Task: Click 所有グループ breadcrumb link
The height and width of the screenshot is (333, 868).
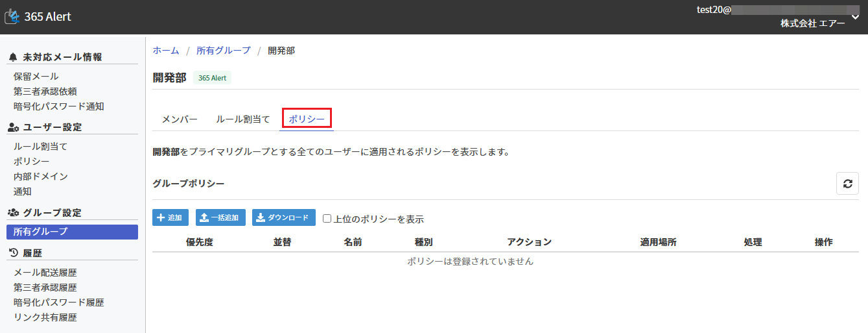Action: 223,51
